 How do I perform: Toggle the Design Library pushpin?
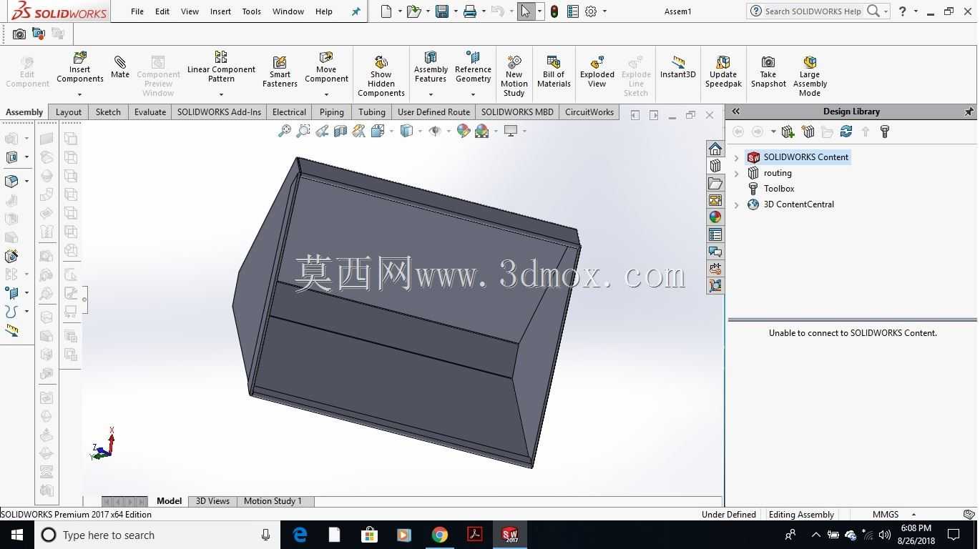tap(969, 112)
